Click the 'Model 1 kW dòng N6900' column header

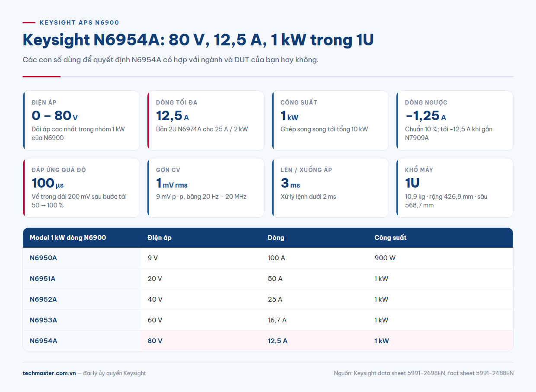coord(68,238)
